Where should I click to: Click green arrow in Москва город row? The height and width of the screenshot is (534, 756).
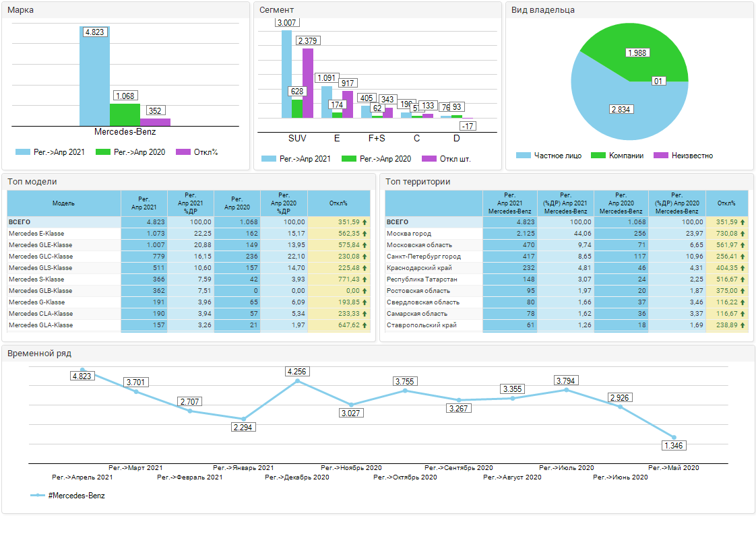pyautogui.click(x=743, y=234)
